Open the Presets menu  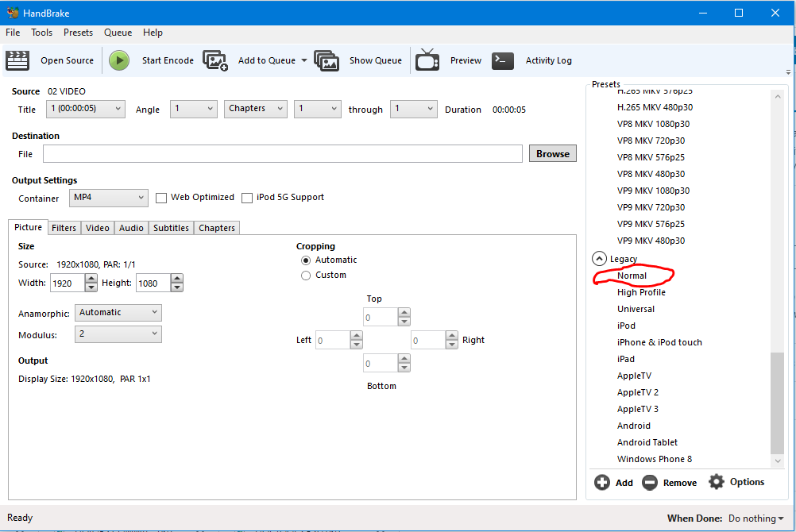pyautogui.click(x=78, y=33)
